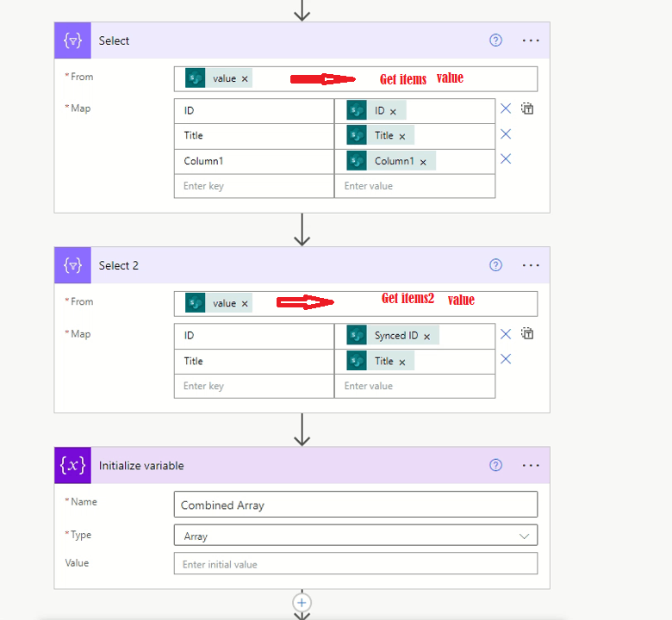Collapse the Select action via its title
Image resolution: width=672 pixels, height=620 pixels.
tap(114, 40)
